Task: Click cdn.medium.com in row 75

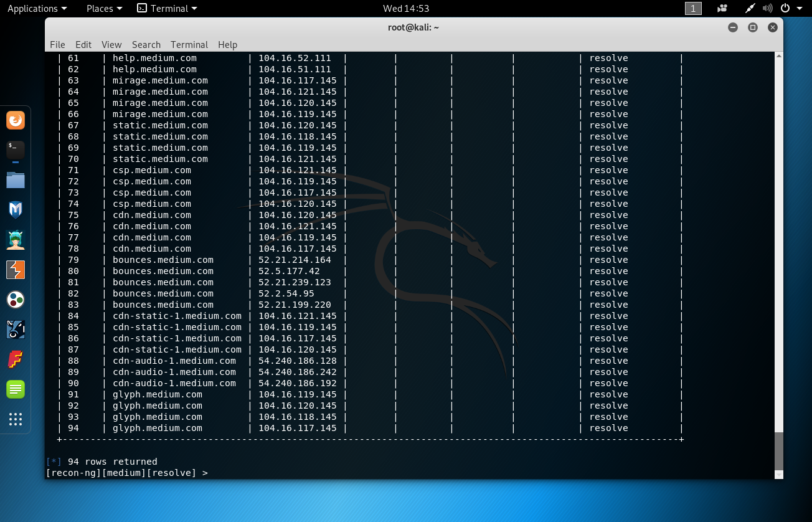Action: [152, 215]
